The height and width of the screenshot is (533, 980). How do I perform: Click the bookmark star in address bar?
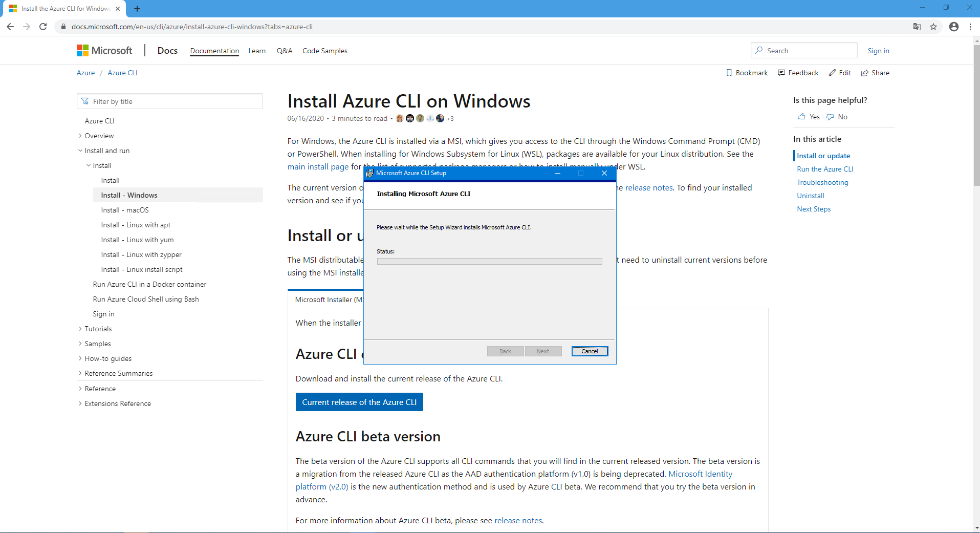click(x=933, y=27)
